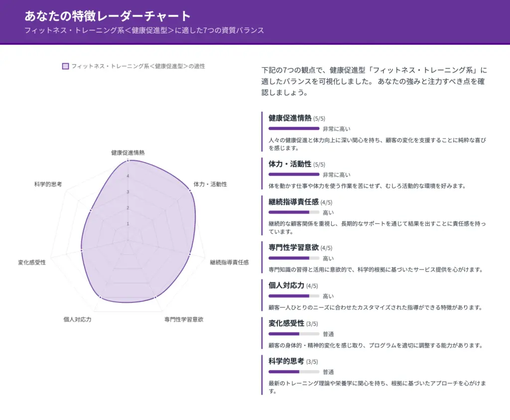Click the purple legend color swatch
Screen dimensions: 510x420
[65, 65]
